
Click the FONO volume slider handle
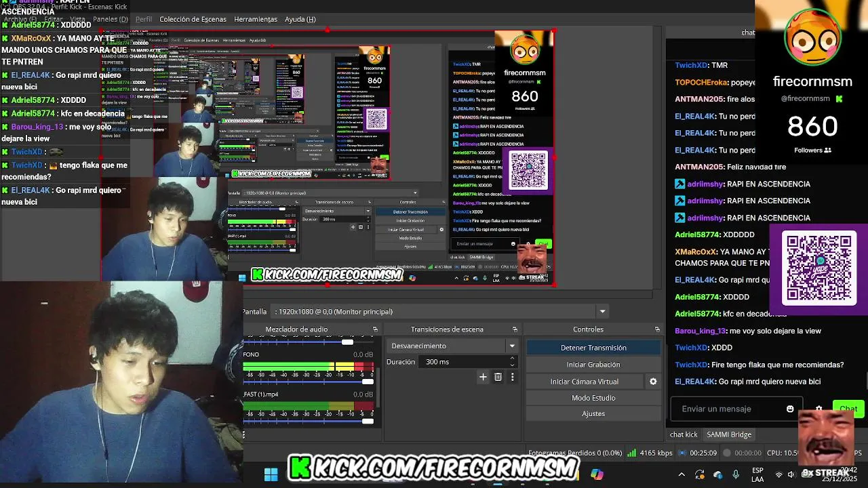(x=368, y=382)
